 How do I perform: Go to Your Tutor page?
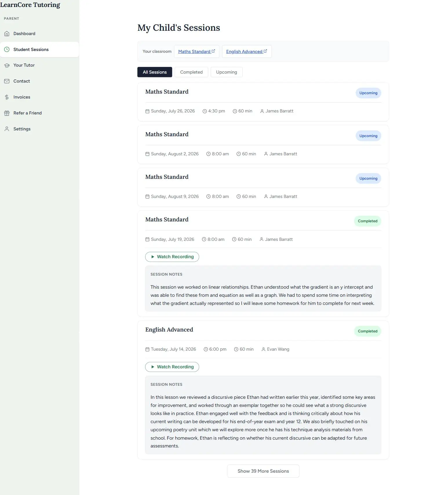(x=39, y=65)
